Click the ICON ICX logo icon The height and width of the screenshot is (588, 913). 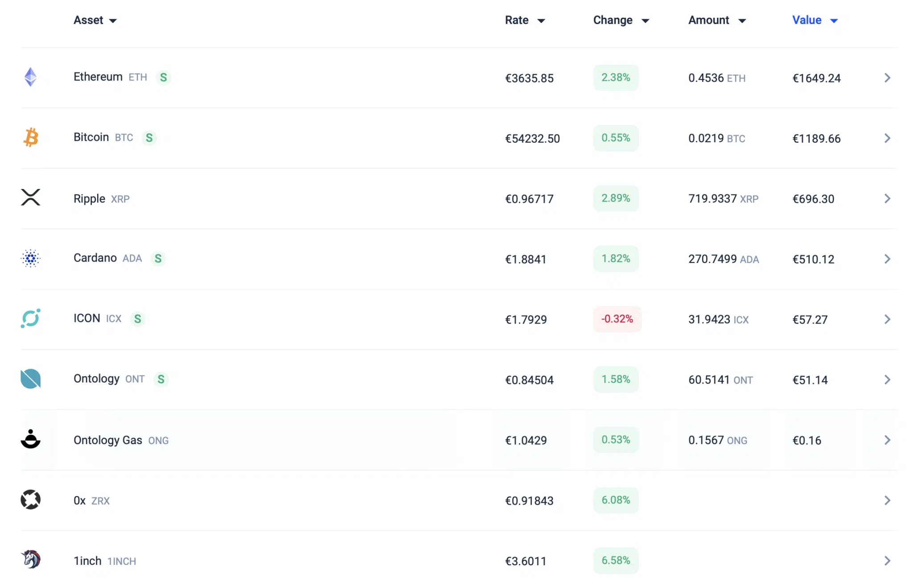click(x=30, y=318)
